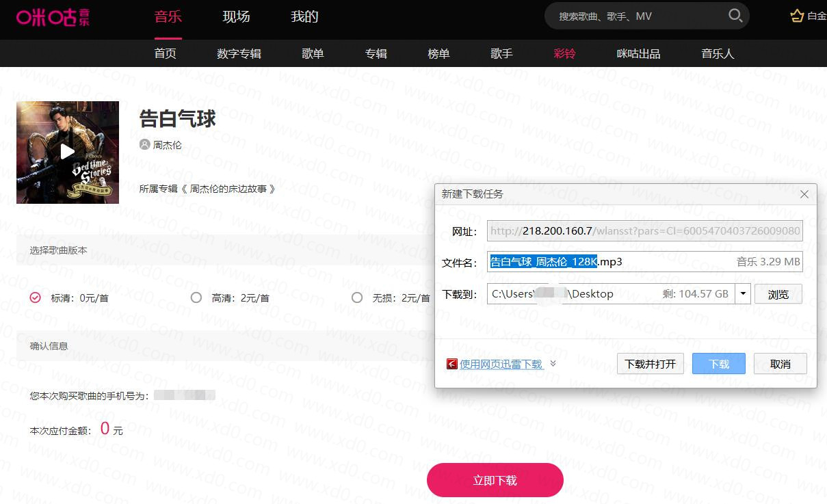827x504 pixels.
Task: Open 榜单 in navigation
Action: 439,53
